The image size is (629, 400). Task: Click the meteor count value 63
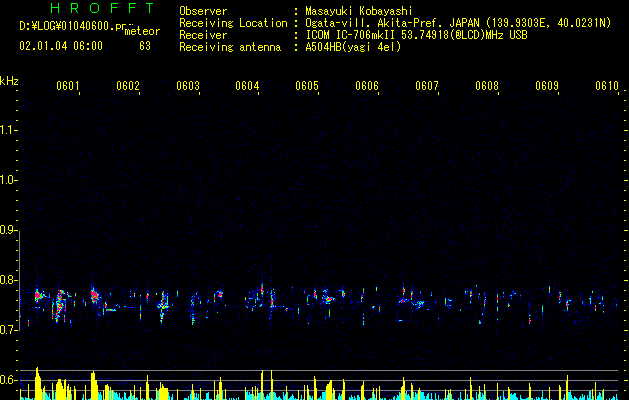coord(145,46)
